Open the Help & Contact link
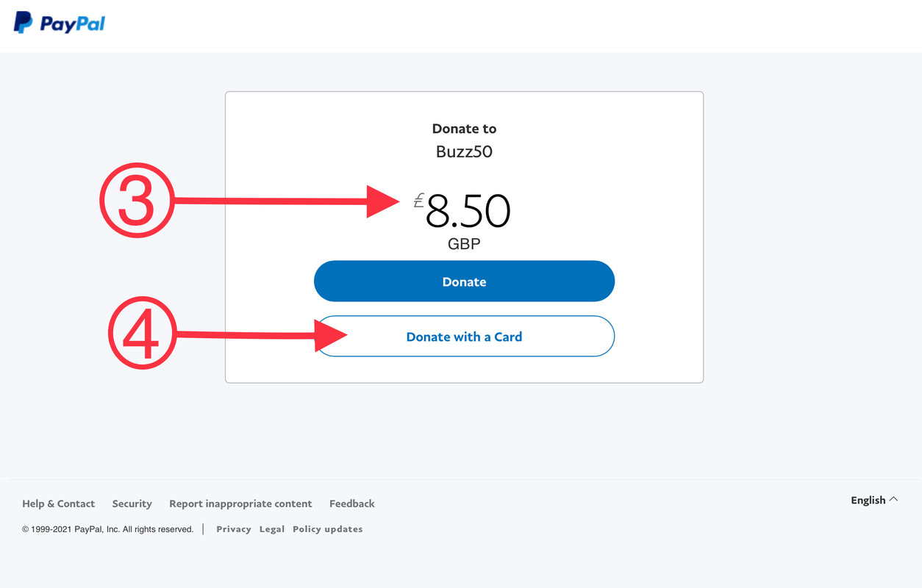This screenshot has height=588, width=922. pyautogui.click(x=58, y=503)
